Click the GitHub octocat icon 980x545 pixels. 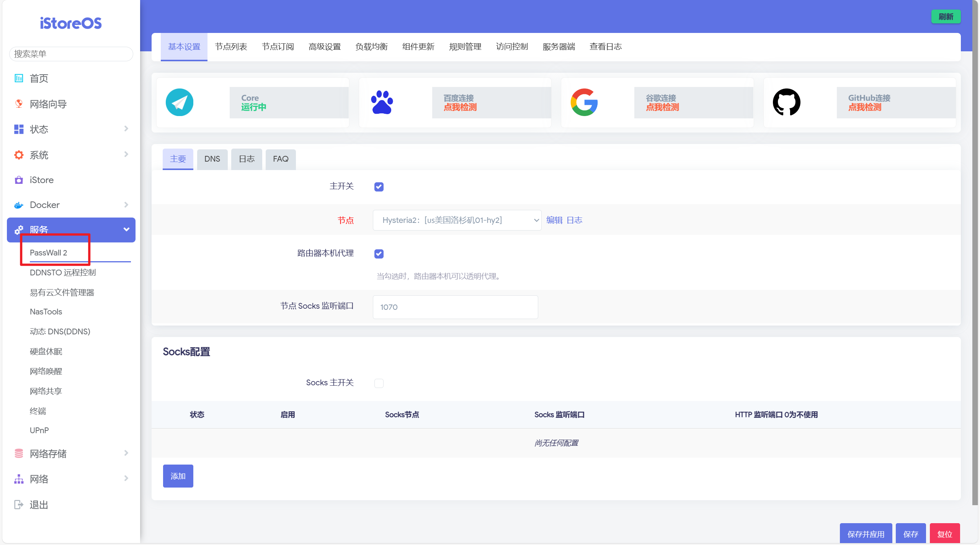[786, 102]
